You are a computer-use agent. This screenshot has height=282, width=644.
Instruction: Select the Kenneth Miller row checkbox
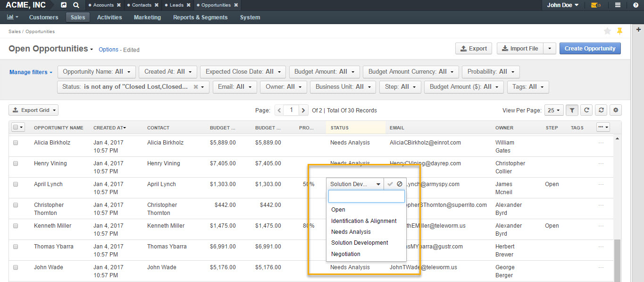pos(16,226)
